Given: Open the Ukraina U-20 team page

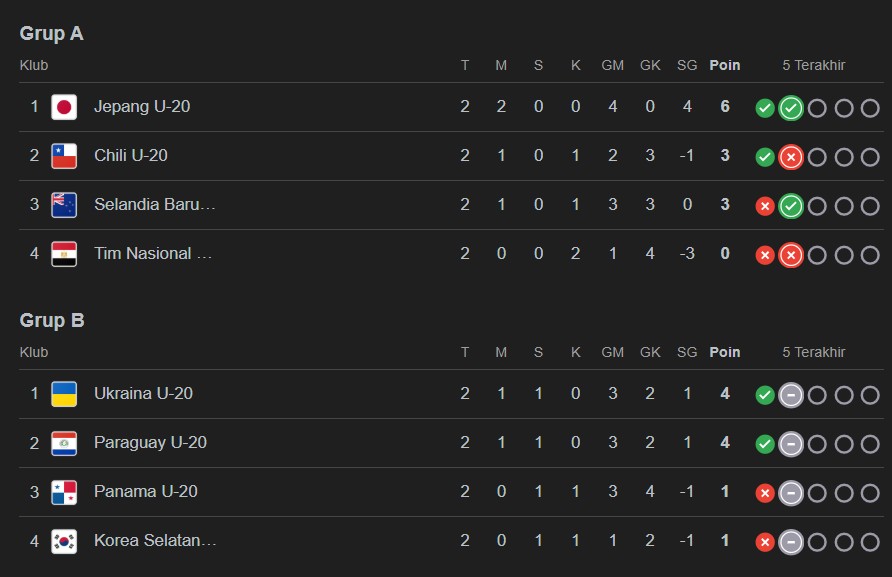Looking at the screenshot, I should click(x=143, y=394).
